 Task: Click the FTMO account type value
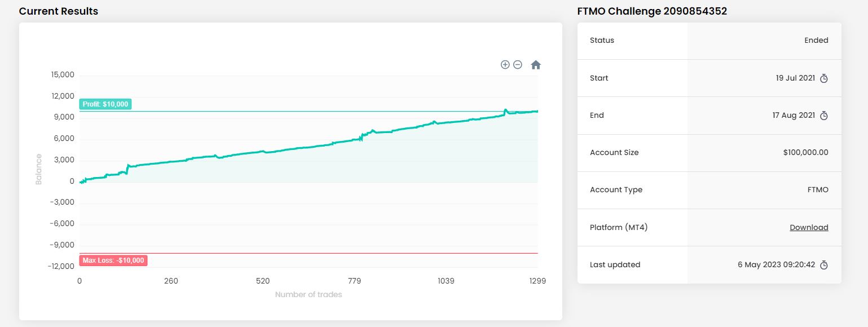[818, 190]
